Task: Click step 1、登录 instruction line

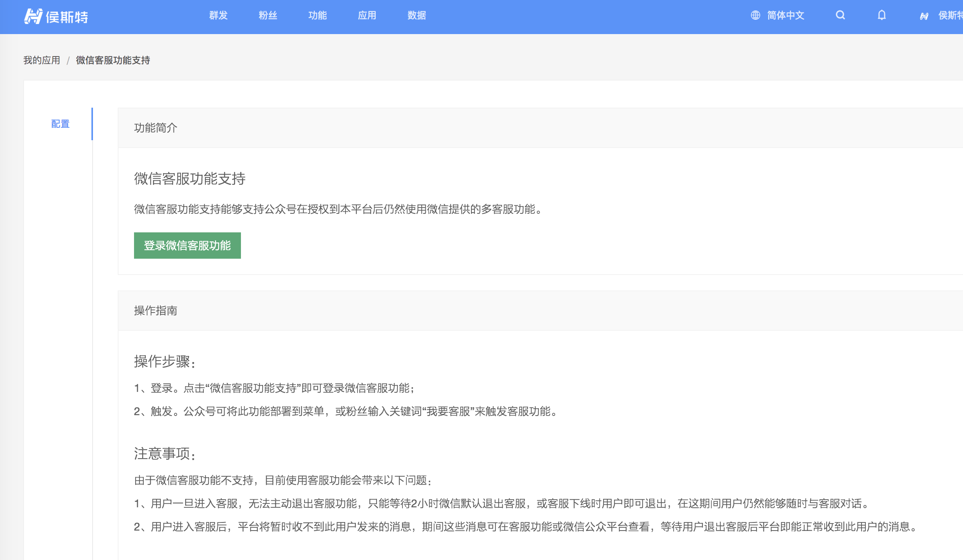Action: tap(274, 388)
